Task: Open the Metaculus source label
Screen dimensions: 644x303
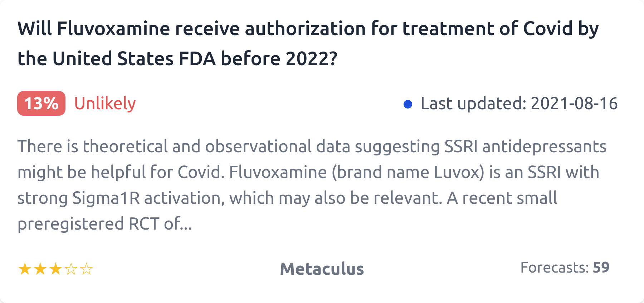Action: [322, 269]
